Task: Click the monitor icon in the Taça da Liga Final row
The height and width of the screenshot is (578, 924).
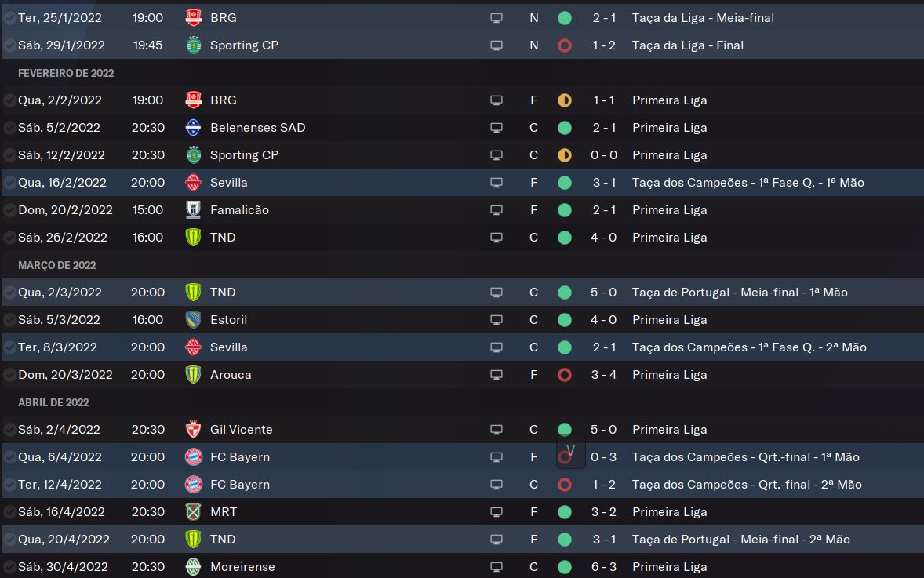Action: tap(496, 45)
